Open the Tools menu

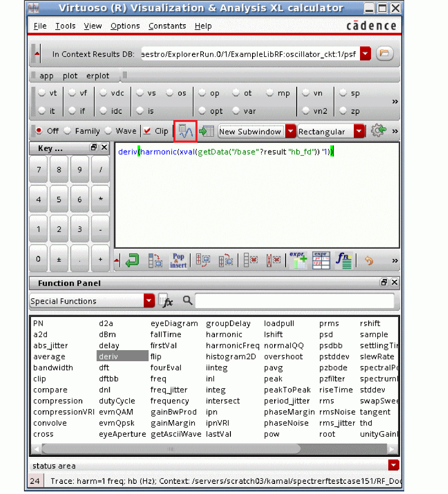click(x=65, y=26)
